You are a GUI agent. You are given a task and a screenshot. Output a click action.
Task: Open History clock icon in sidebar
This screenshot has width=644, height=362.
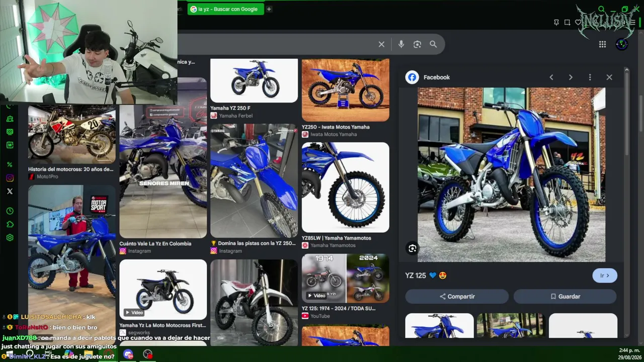coord(10,211)
